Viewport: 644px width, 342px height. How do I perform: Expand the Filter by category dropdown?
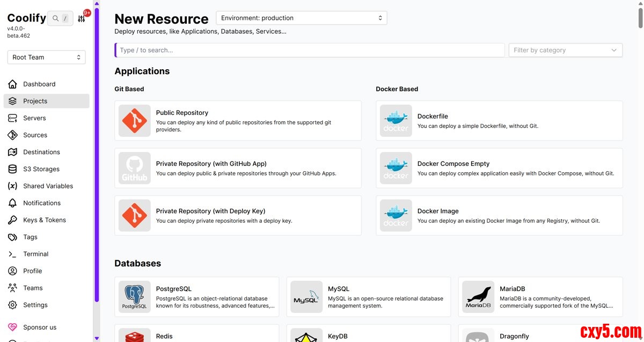[565, 50]
